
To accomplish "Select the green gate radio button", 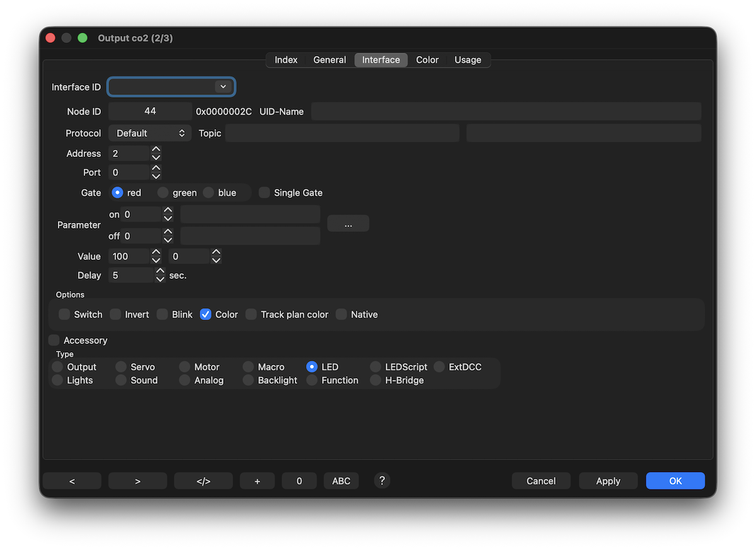I will coord(163,193).
